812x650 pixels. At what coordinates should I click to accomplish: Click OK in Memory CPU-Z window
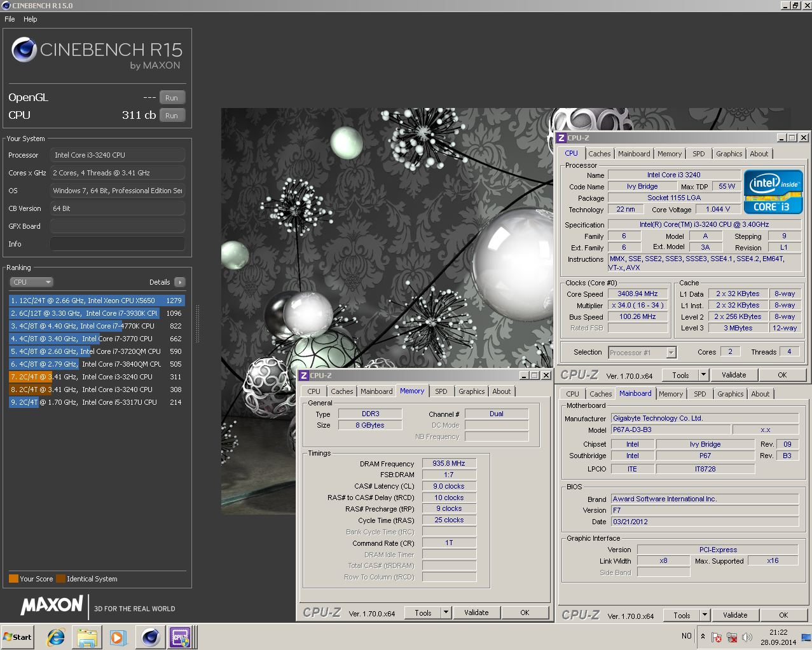(x=525, y=613)
